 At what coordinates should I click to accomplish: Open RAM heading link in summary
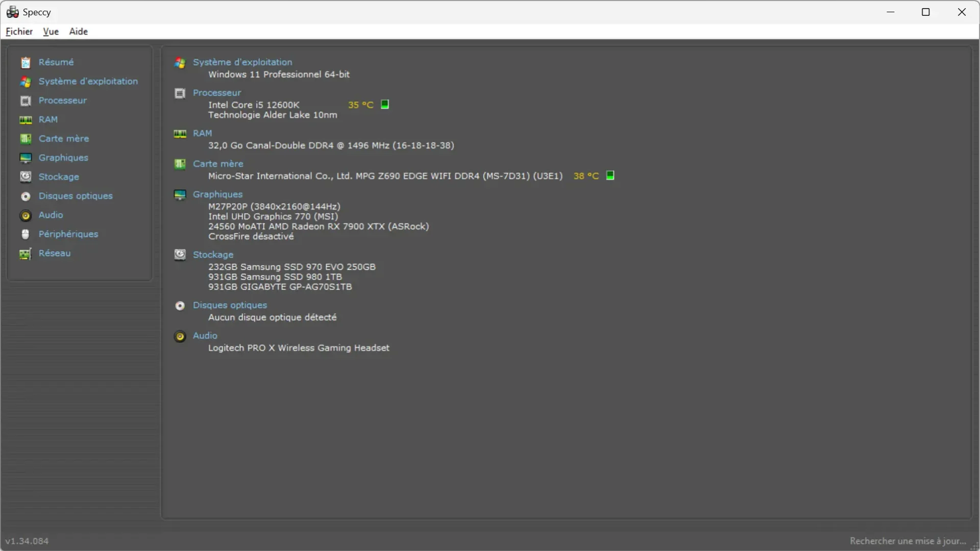click(x=202, y=133)
